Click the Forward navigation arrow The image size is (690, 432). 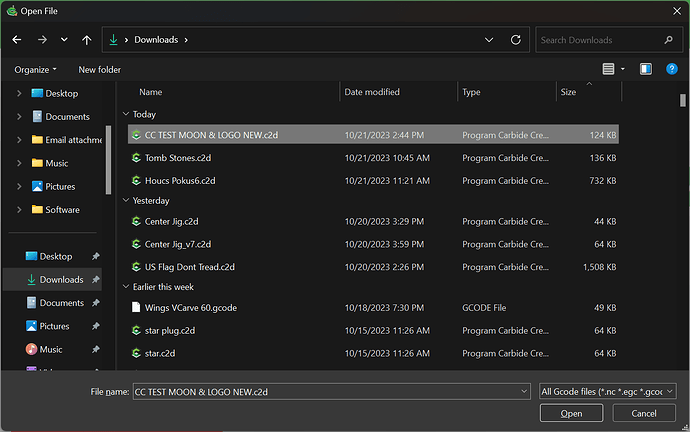click(41, 40)
